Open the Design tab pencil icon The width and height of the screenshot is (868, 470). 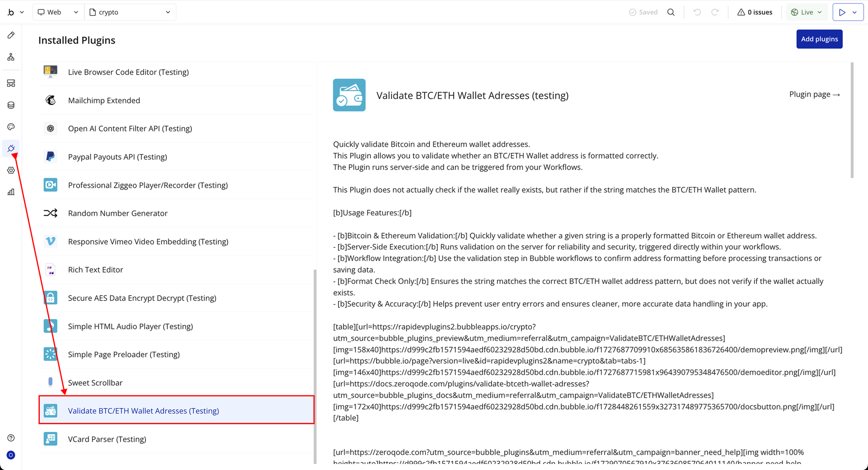point(11,35)
